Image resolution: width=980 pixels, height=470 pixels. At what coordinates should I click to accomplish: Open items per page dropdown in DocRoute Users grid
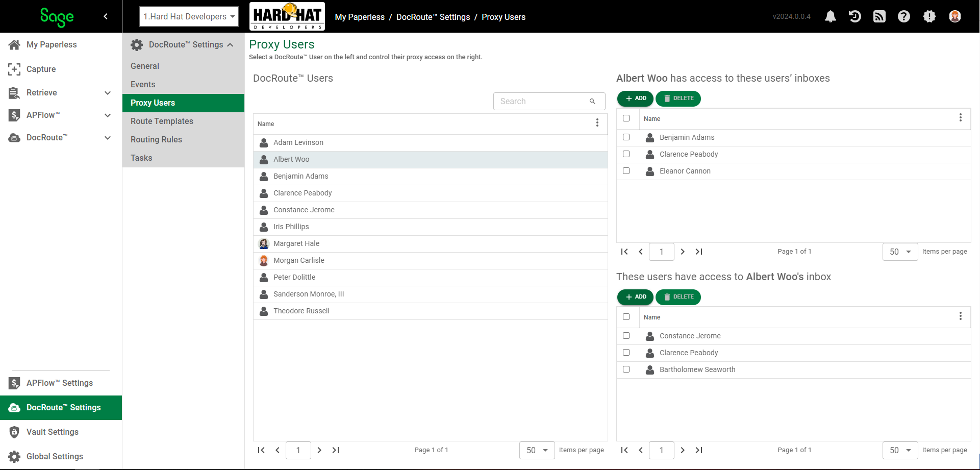click(537, 450)
